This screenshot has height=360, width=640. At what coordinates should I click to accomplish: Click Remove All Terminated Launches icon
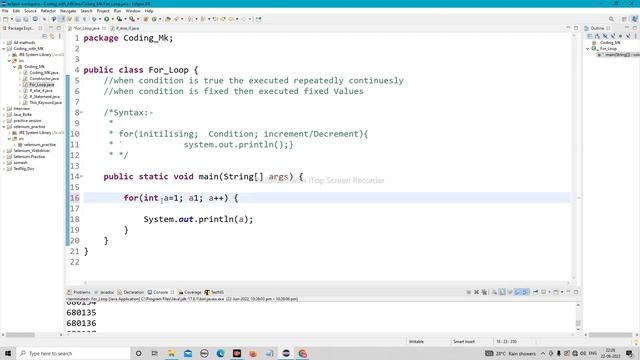click(484, 292)
